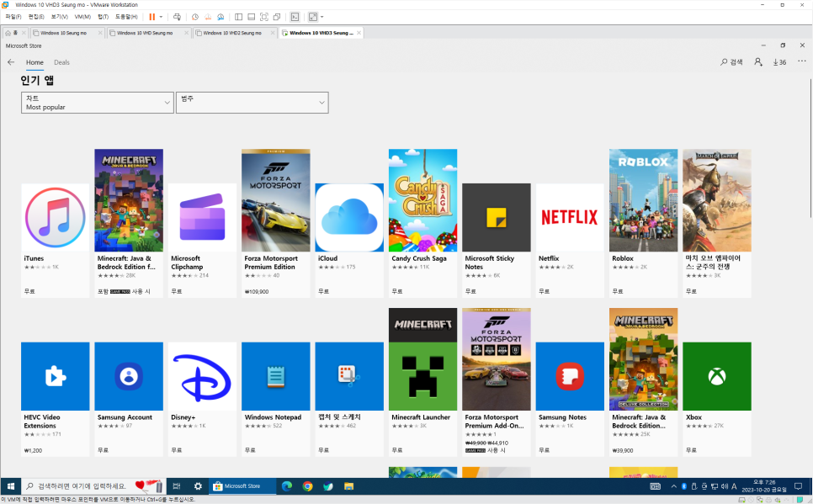Open File Explorer from the taskbar
Viewport: 813px width, 504px height.
tap(349, 486)
